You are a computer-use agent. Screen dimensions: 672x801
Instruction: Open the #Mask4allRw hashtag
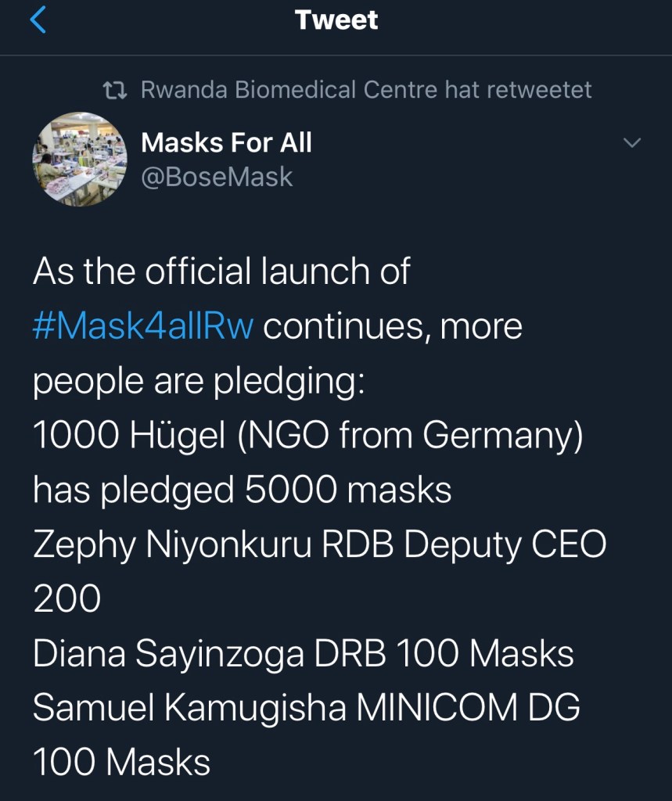pos(143,326)
